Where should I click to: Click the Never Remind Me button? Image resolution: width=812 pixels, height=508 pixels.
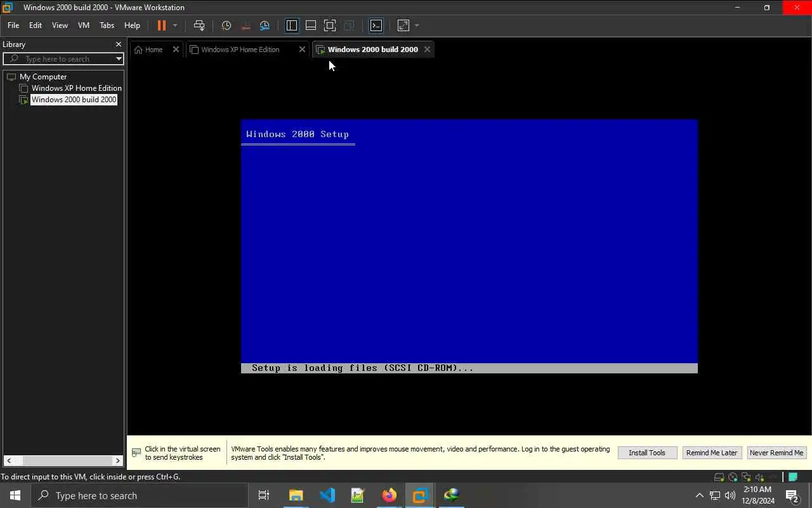point(776,453)
